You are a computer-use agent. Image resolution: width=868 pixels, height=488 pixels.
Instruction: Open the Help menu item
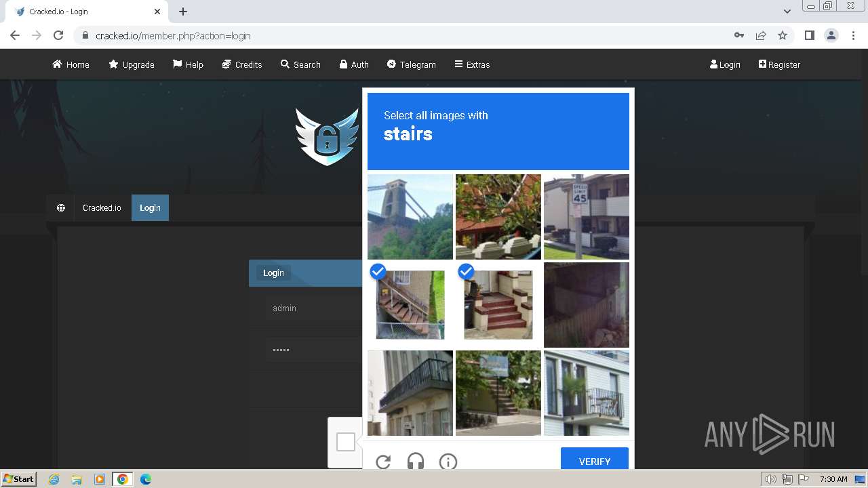tap(188, 64)
